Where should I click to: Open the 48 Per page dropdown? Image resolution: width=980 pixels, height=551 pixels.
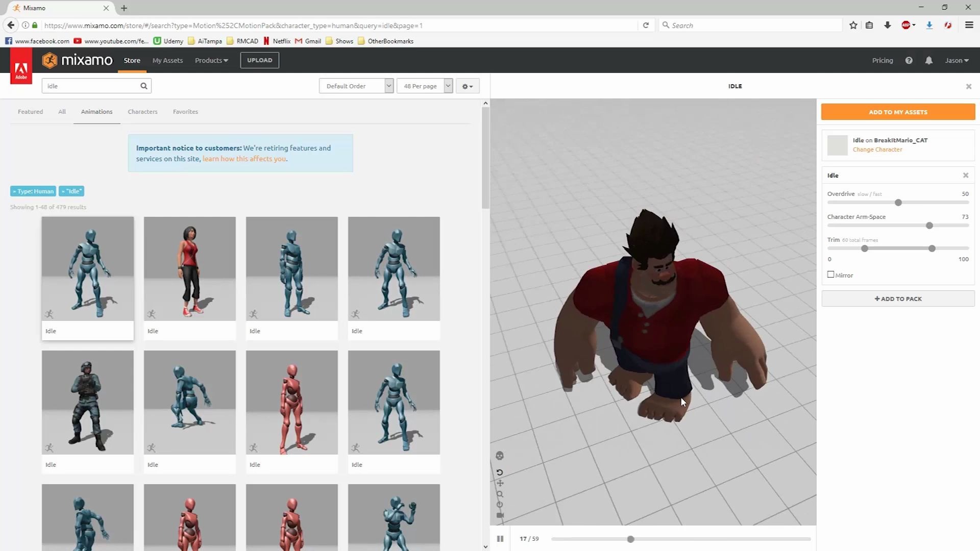pyautogui.click(x=425, y=86)
